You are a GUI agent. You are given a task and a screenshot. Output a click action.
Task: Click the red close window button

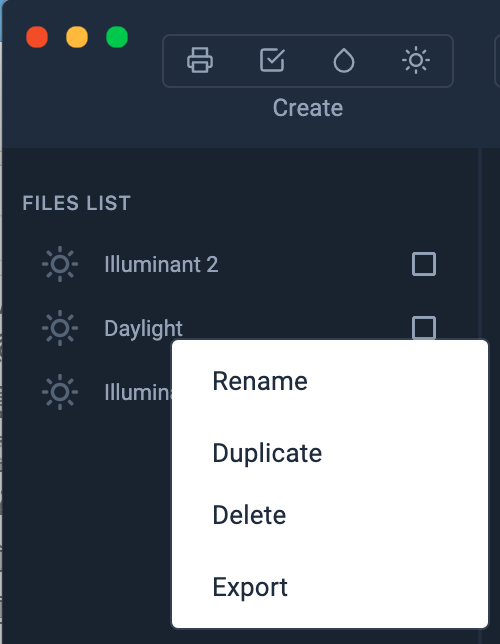pyautogui.click(x=37, y=37)
